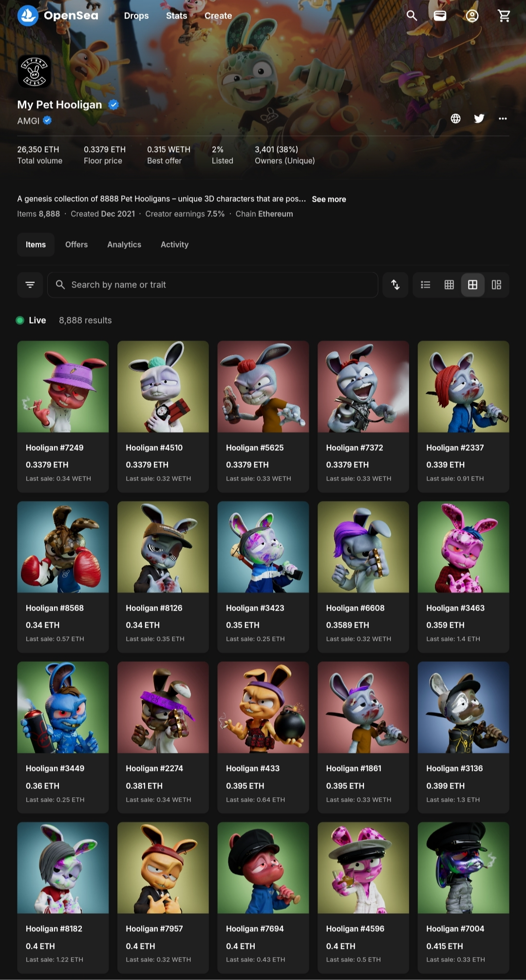Open the account profile icon

click(x=472, y=16)
